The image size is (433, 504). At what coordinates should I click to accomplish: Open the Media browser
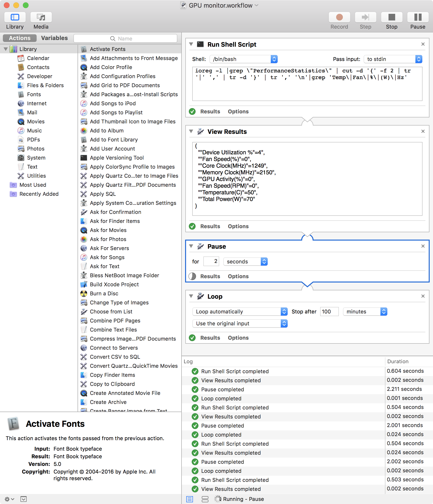point(41,17)
